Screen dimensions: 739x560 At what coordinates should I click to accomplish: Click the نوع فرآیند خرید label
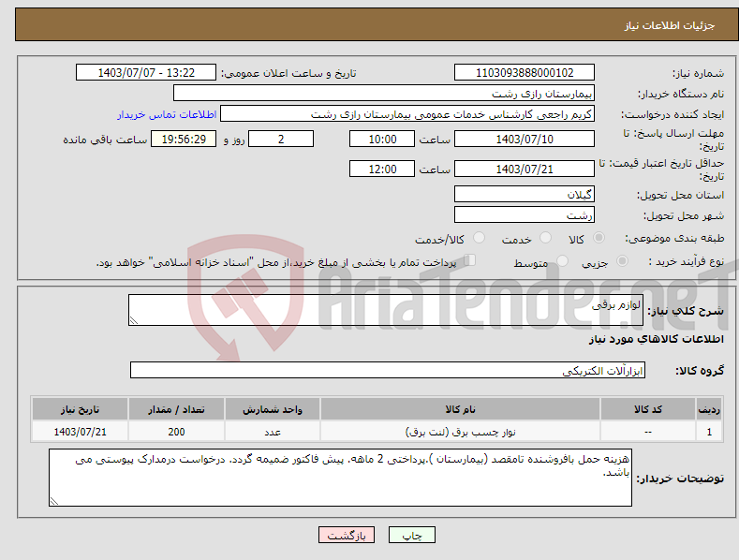coord(687,261)
